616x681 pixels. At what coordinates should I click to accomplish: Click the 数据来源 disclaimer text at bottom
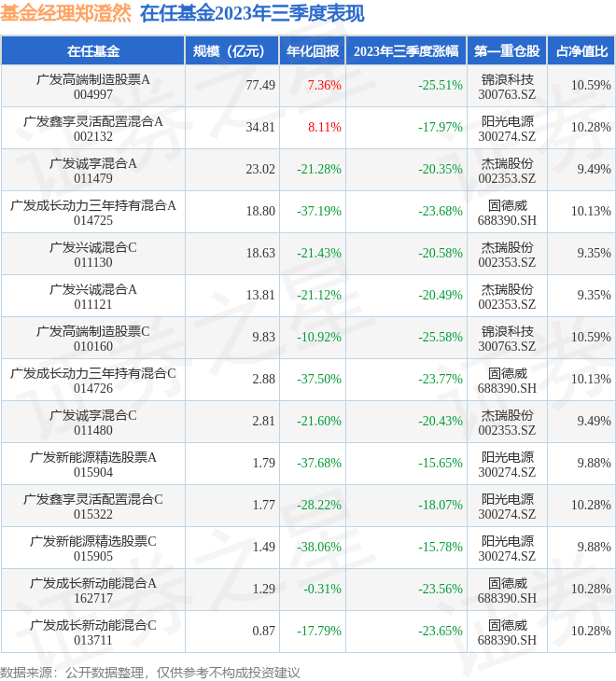click(x=150, y=672)
